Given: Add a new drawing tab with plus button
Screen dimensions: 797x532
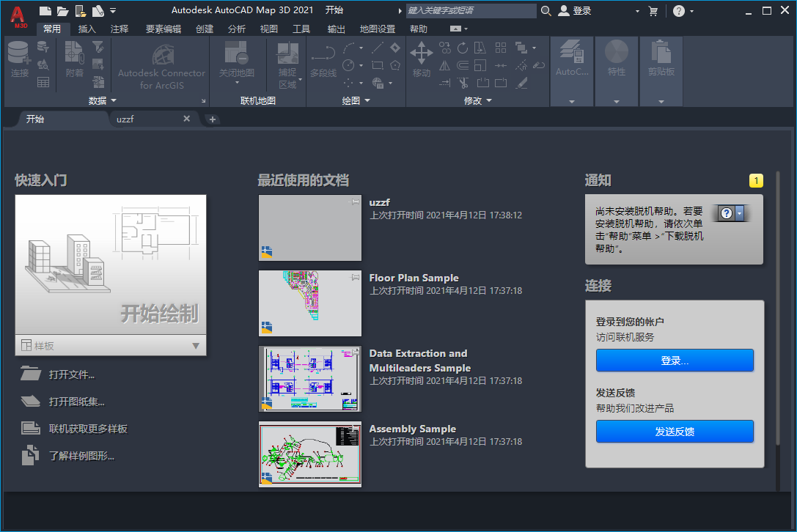Looking at the screenshot, I should click(x=213, y=119).
